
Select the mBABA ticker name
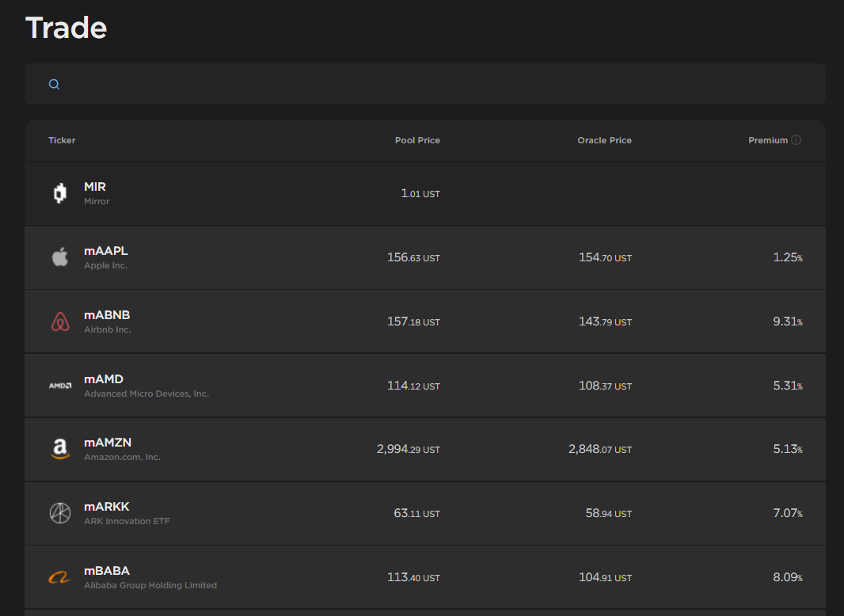107,571
